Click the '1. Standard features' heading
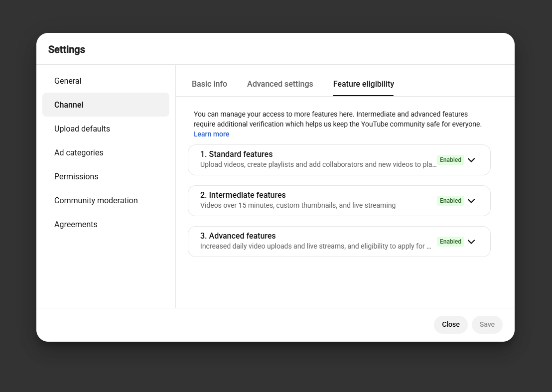The height and width of the screenshot is (392, 552). click(236, 154)
